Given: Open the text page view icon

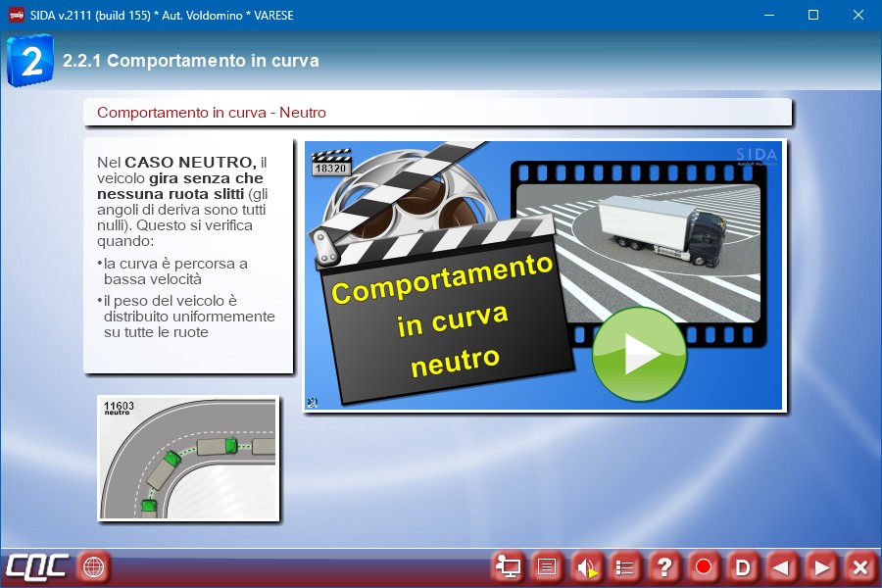Looking at the screenshot, I should (547, 566).
